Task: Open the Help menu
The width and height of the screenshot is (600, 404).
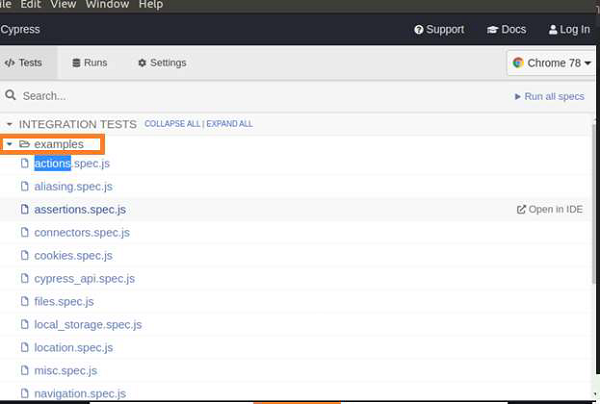Action: click(x=151, y=5)
